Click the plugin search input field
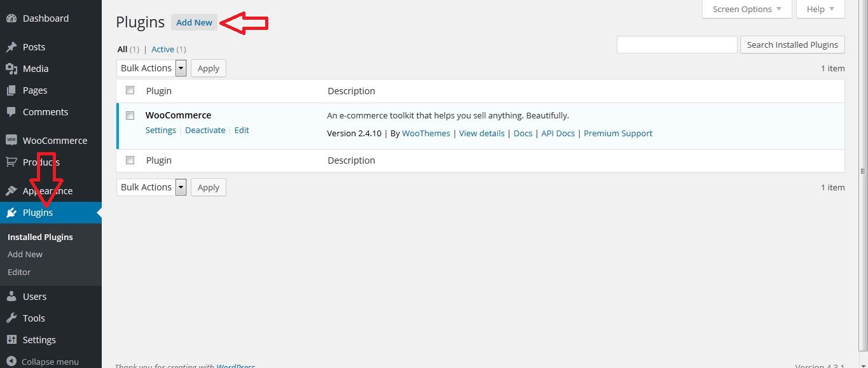Viewport: 868px width, 368px height. click(677, 45)
